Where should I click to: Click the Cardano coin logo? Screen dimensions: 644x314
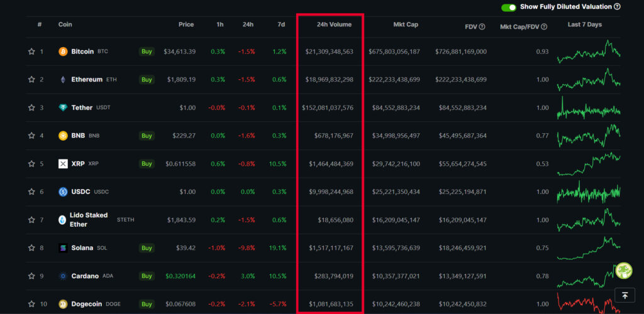pyautogui.click(x=63, y=276)
